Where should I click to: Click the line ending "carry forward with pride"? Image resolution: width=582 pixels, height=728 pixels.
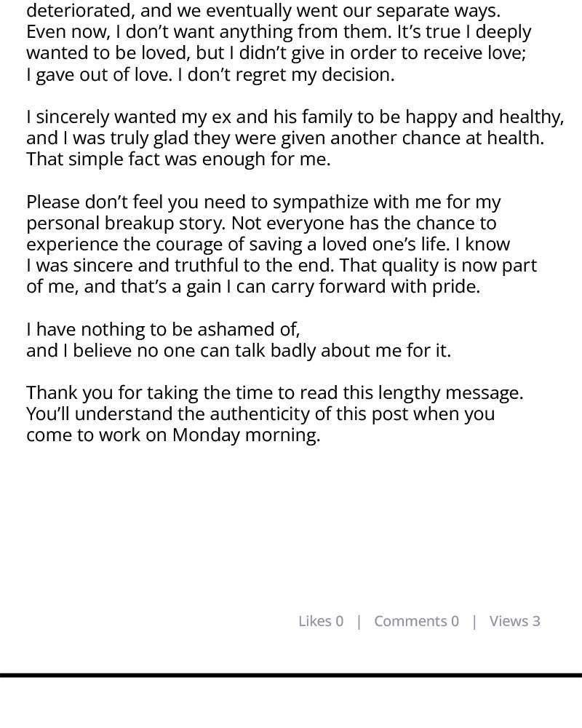point(253,286)
